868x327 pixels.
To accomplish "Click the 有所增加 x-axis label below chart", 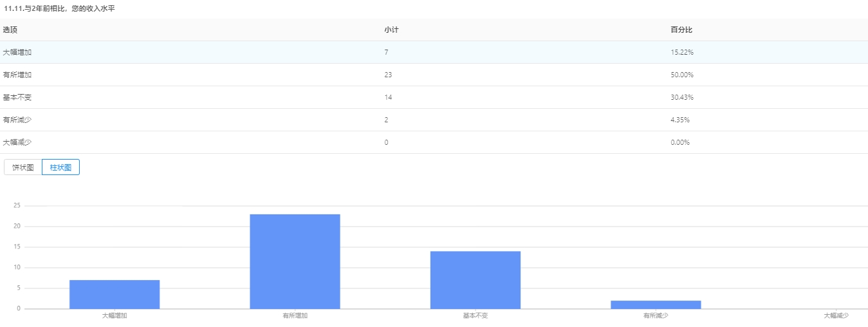I will [x=295, y=316].
